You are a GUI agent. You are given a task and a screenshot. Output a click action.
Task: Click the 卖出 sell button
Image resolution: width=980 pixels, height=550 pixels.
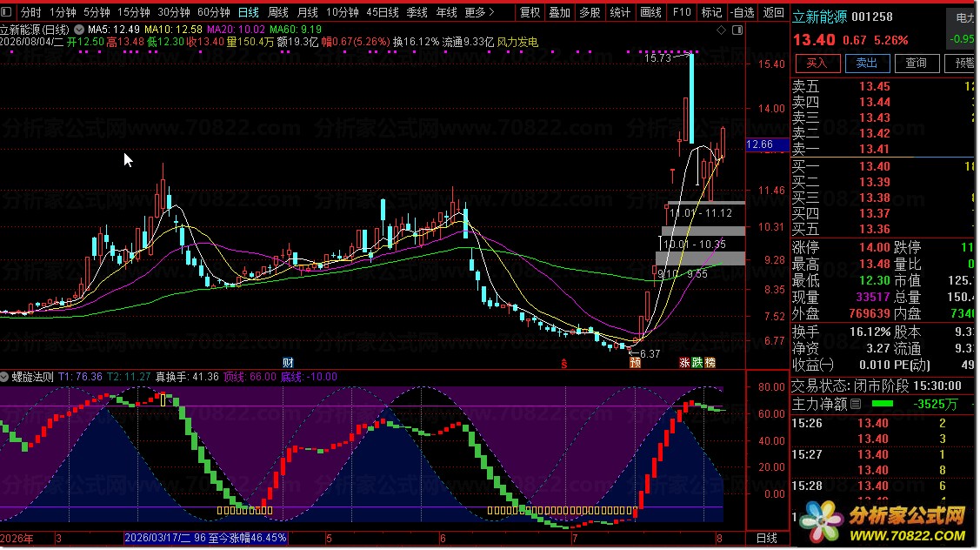867,64
